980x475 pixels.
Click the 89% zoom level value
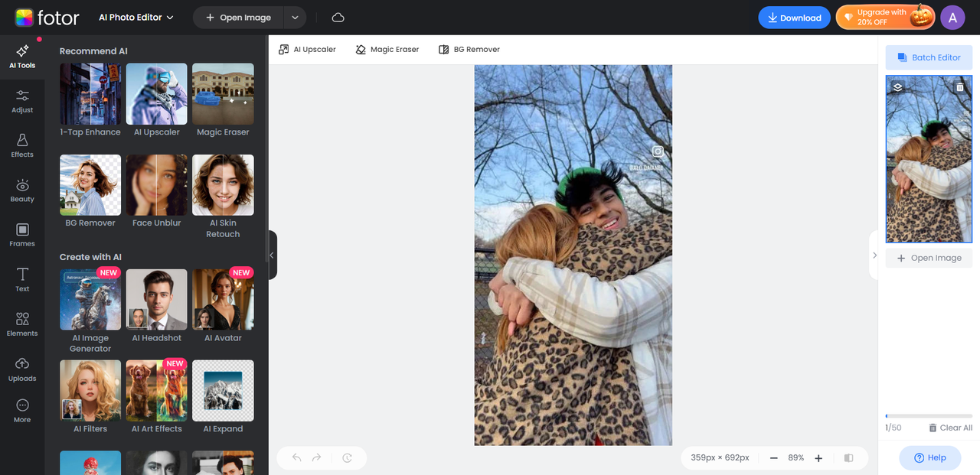coord(796,457)
